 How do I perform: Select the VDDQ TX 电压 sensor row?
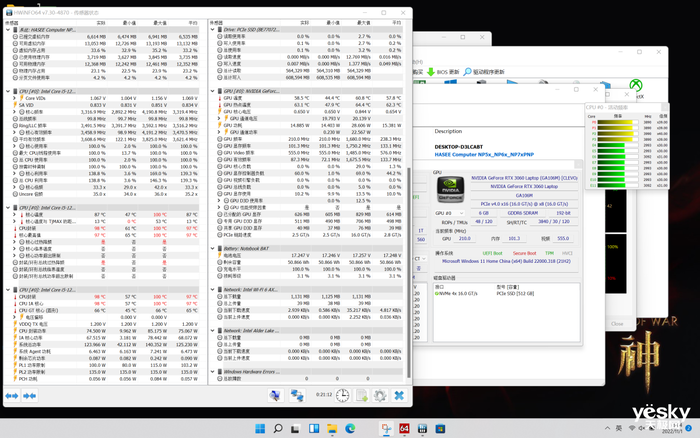click(x=106, y=324)
